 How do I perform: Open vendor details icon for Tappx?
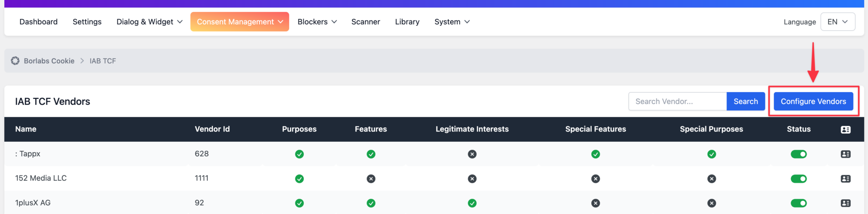[846, 154]
